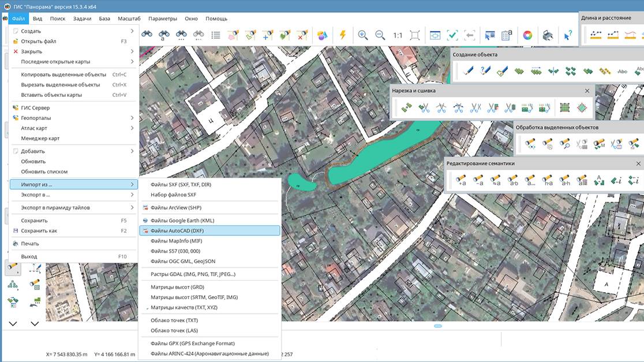Open the Задачи menu
Screen dimensions: 644x362
82,18
